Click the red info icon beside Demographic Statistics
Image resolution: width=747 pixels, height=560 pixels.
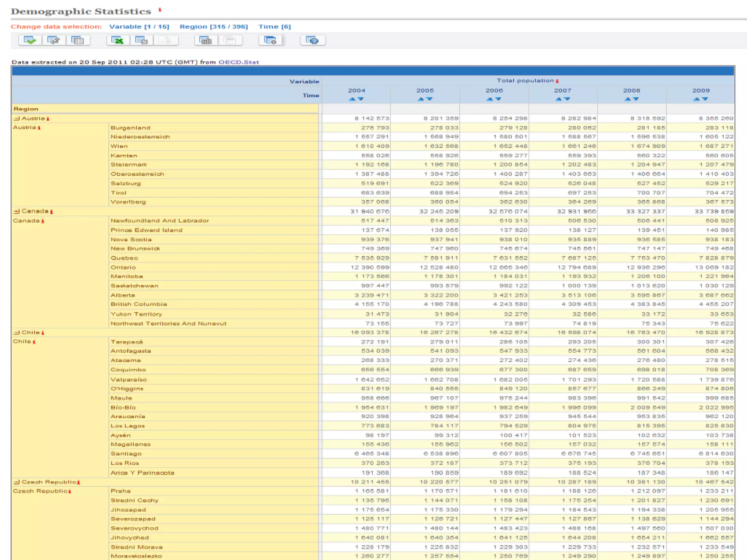160,10
